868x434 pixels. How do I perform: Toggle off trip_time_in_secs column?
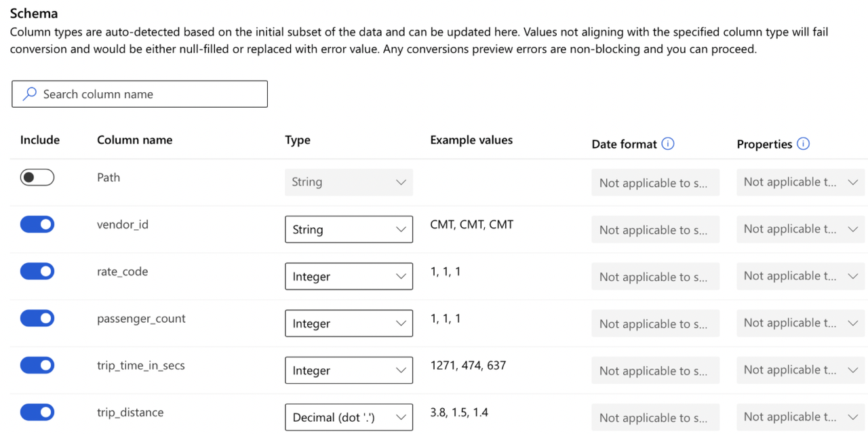37,366
